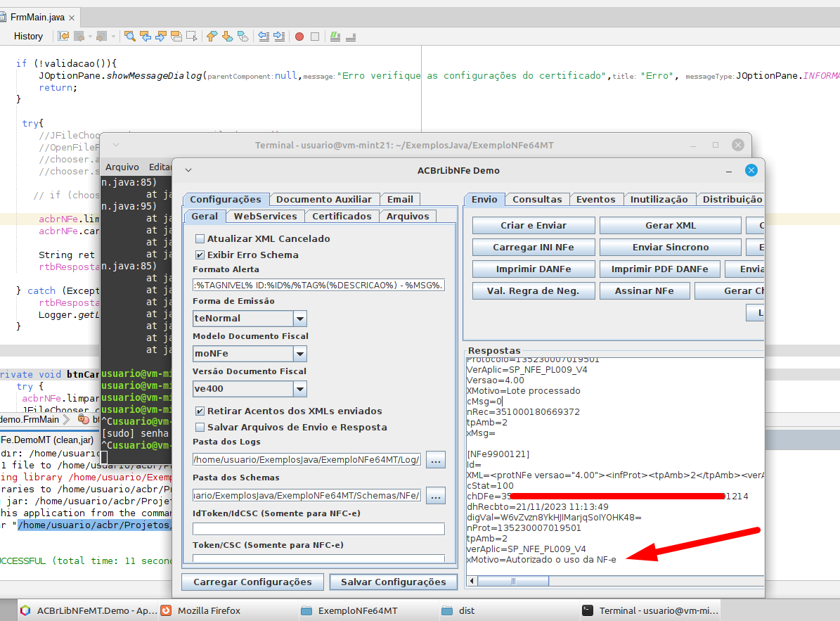Image resolution: width=840 pixels, height=621 pixels.
Task: Open the Arquivos sub-tab
Action: (x=408, y=216)
